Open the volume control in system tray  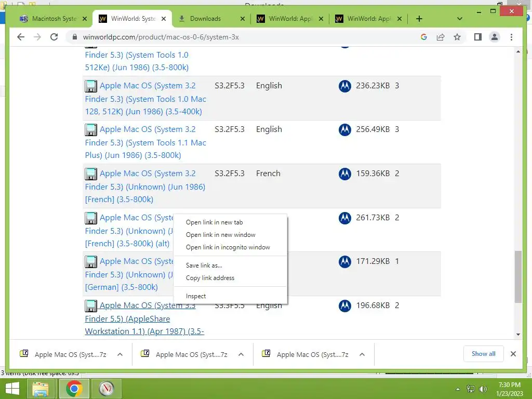click(483, 389)
